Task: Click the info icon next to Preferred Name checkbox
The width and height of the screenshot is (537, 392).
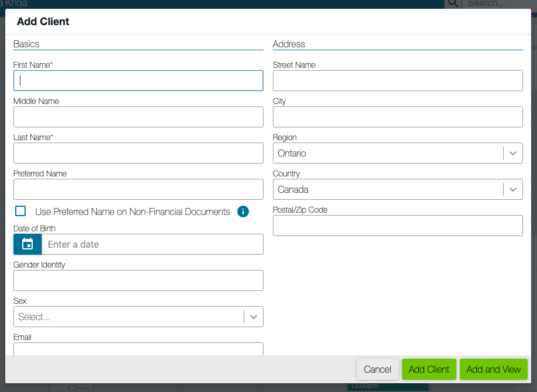Action: click(x=243, y=211)
